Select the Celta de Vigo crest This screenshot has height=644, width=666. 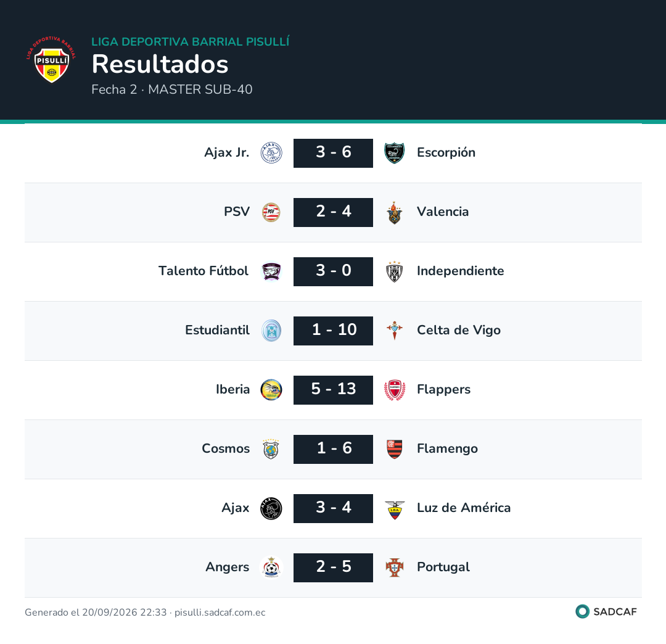(x=395, y=331)
